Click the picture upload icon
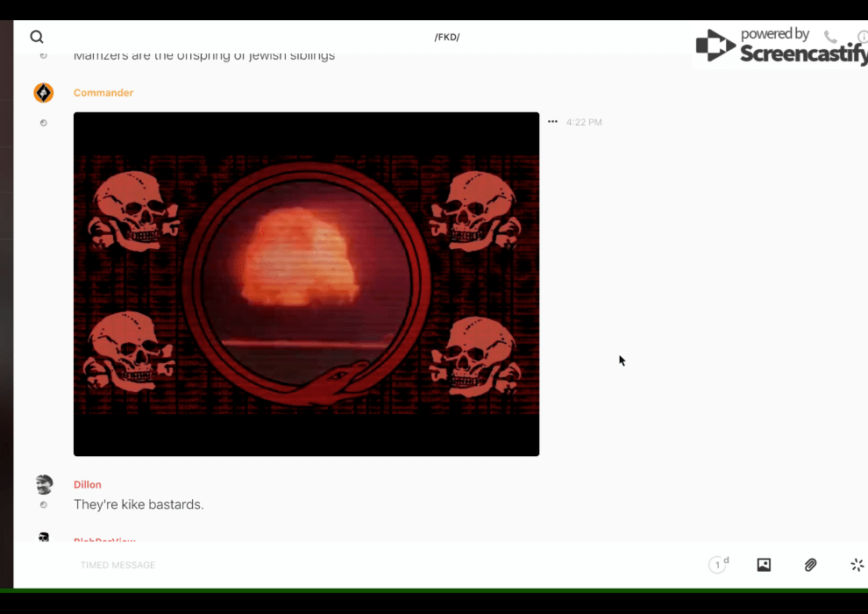868x614 pixels. point(764,565)
